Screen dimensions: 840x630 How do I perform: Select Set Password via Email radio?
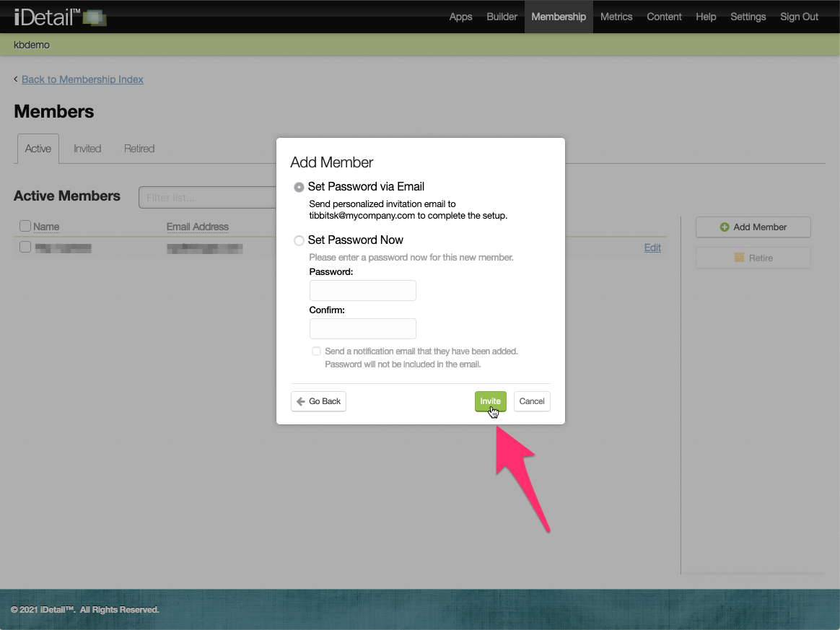[x=299, y=187]
